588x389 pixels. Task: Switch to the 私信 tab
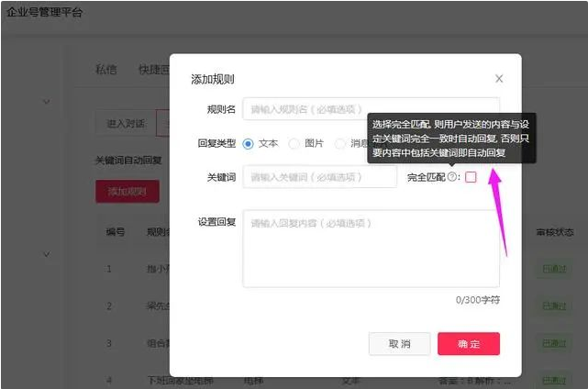pos(106,70)
